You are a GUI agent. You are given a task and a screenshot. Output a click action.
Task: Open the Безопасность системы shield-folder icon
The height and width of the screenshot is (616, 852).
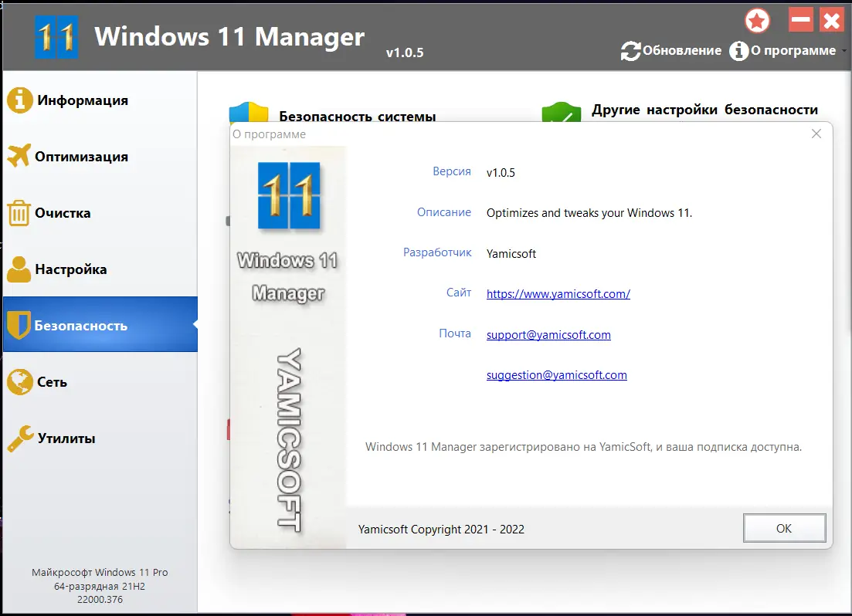[x=249, y=112]
